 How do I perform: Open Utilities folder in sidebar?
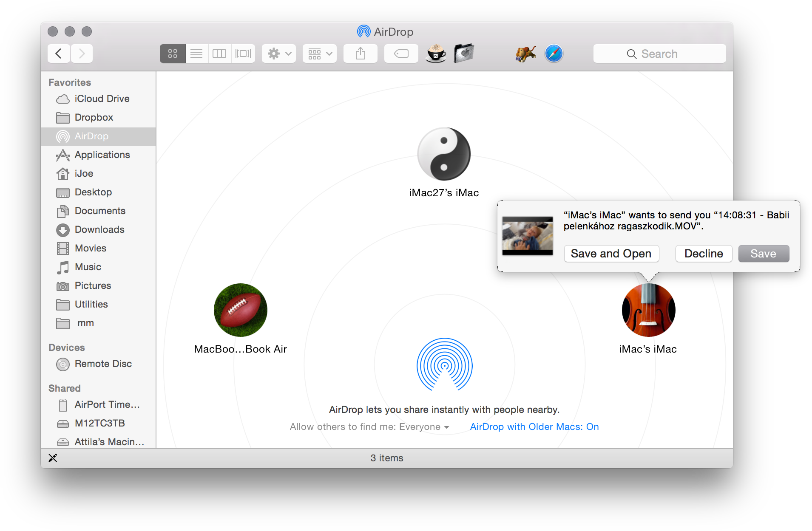(98, 304)
